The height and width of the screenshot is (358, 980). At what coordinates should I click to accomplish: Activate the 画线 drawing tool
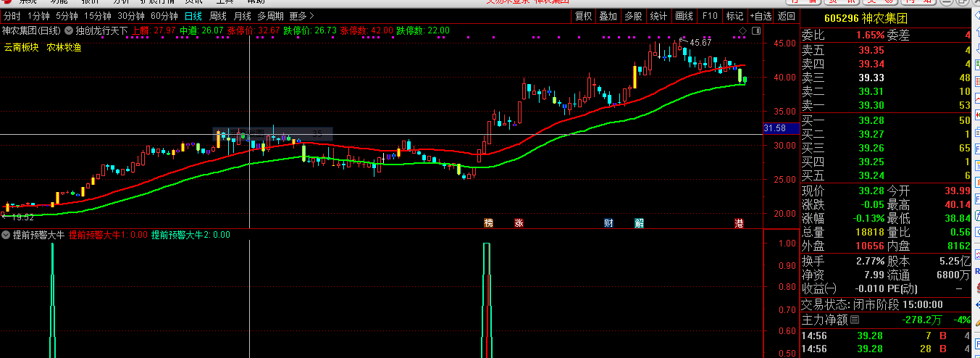coord(684,16)
